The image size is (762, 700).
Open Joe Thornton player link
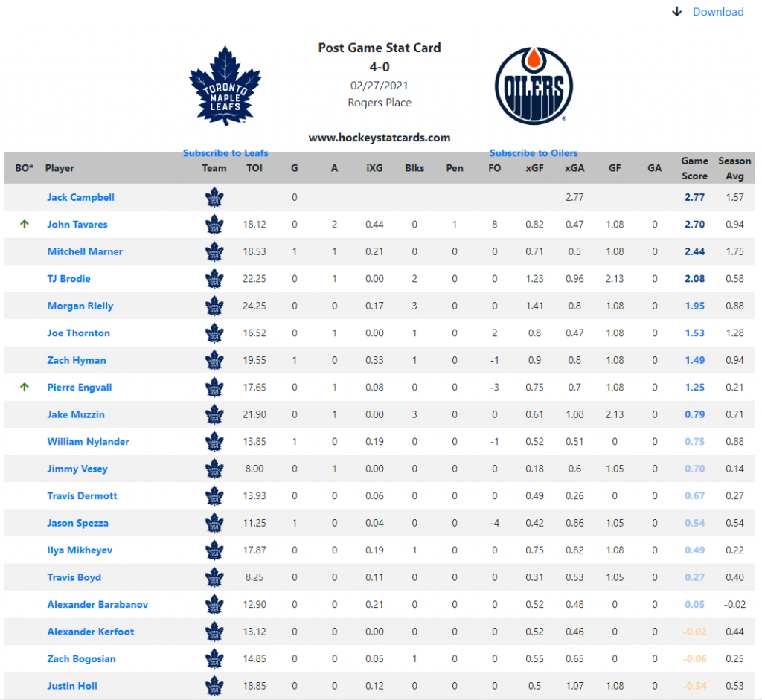[x=78, y=333]
